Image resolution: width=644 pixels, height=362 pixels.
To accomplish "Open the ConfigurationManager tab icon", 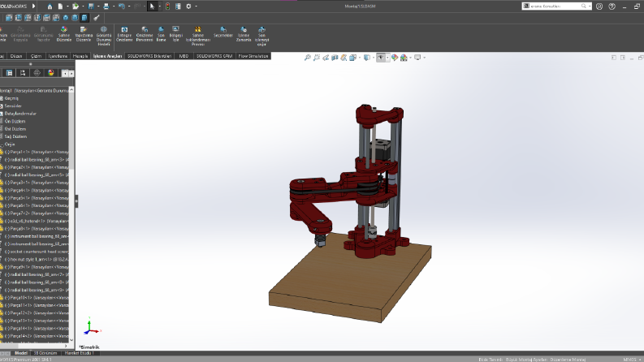I will 23,73.
